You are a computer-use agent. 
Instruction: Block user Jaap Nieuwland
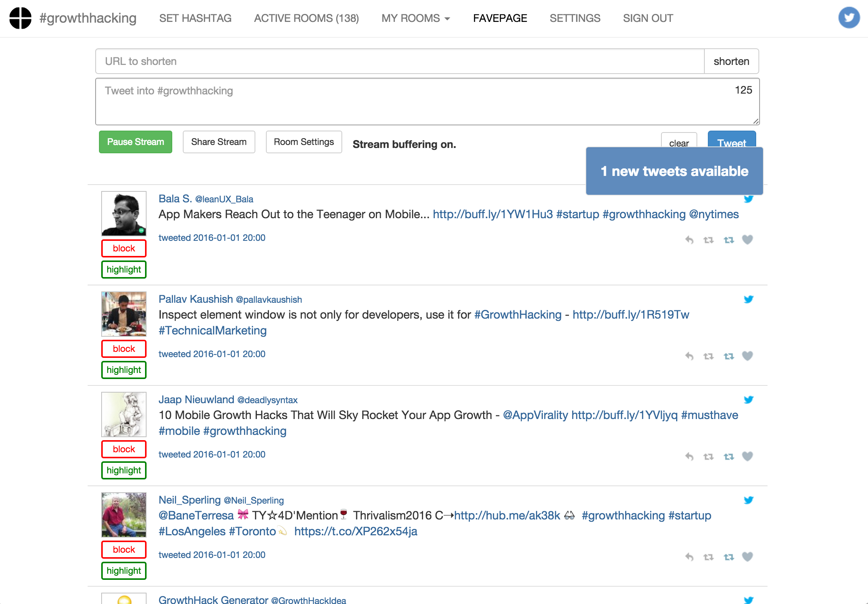tap(124, 449)
